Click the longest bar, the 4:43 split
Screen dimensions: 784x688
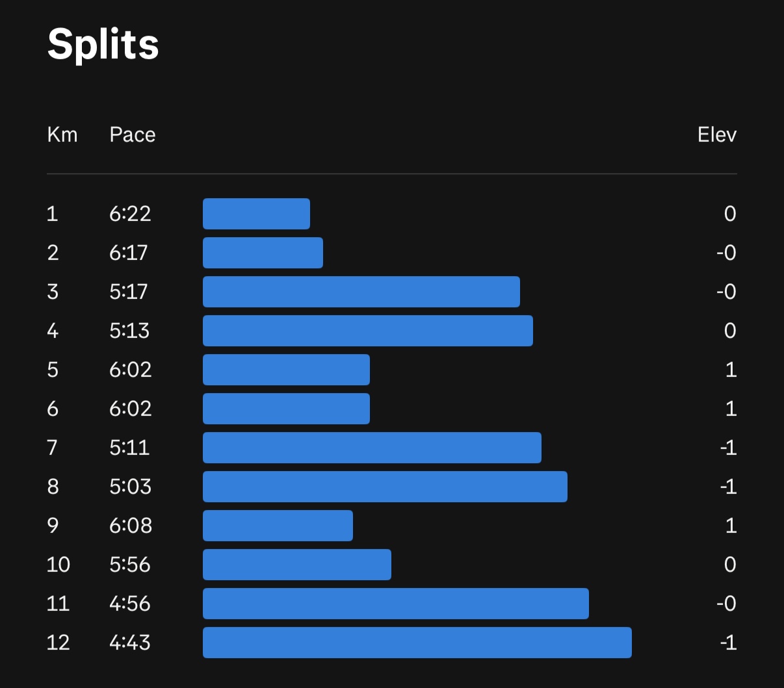tap(417, 643)
